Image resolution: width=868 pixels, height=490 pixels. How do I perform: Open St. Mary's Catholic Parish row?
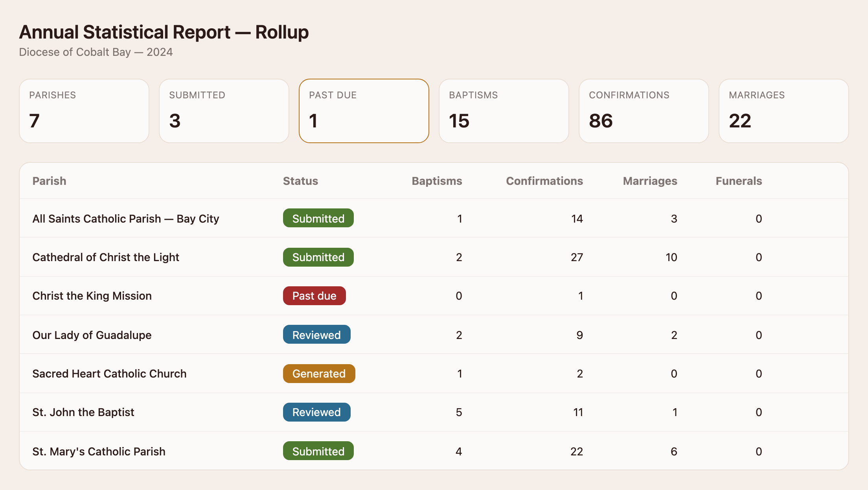(x=434, y=451)
